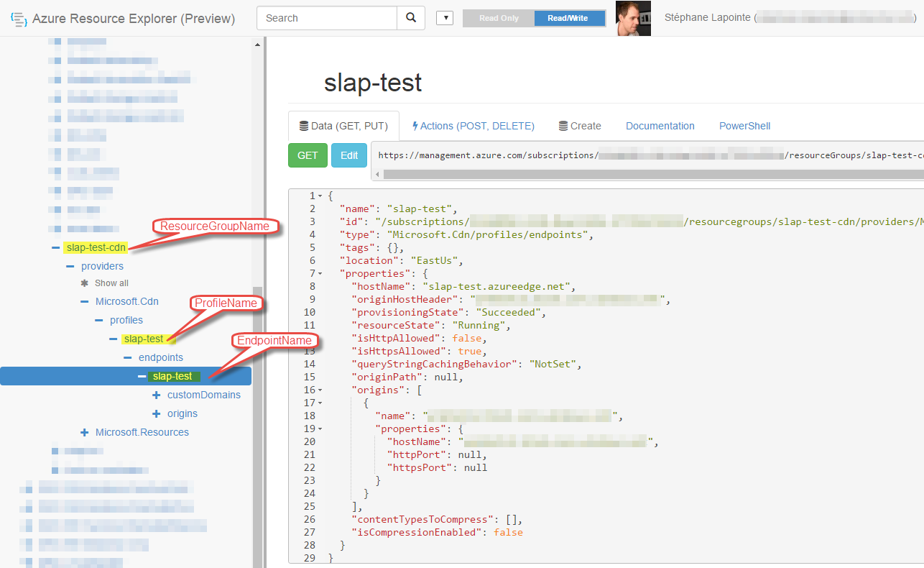
Task: Click the "Microsoft.Cdn/profiles/endpoints" type value
Action: (487, 235)
